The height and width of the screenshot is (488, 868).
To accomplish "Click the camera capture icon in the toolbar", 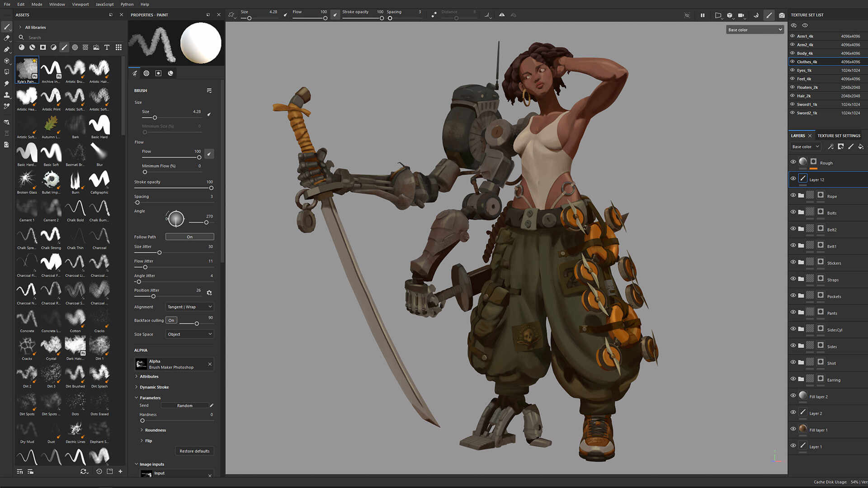I will 782,15.
